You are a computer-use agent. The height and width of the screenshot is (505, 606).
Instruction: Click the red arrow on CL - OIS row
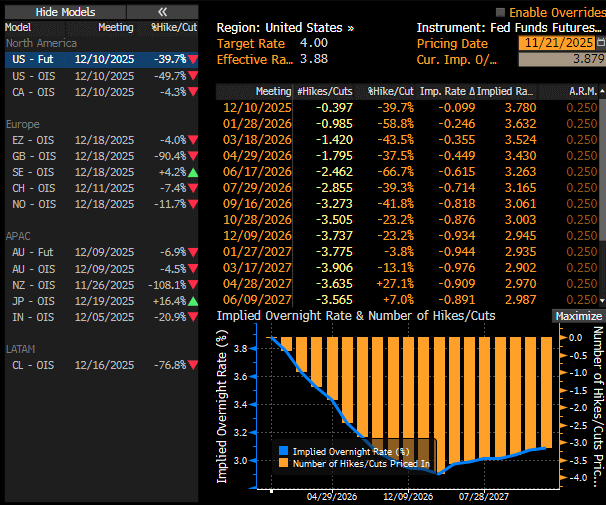click(x=193, y=365)
